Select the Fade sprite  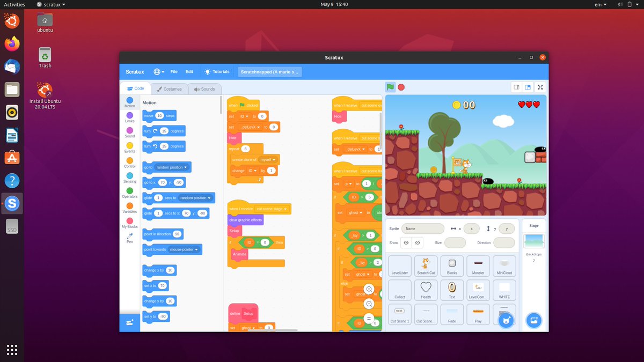(452, 314)
